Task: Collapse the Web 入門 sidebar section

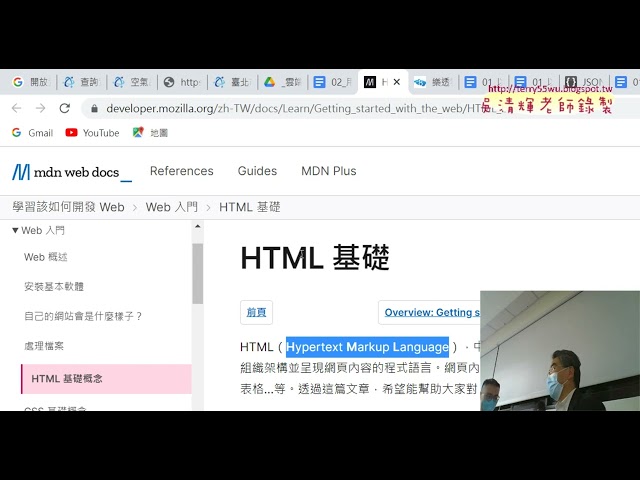Action: pyautogui.click(x=15, y=231)
